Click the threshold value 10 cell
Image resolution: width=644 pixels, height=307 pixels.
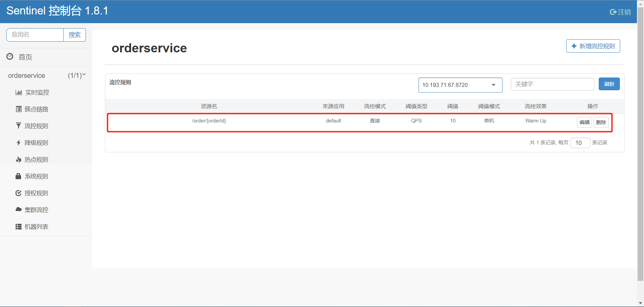(x=453, y=121)
